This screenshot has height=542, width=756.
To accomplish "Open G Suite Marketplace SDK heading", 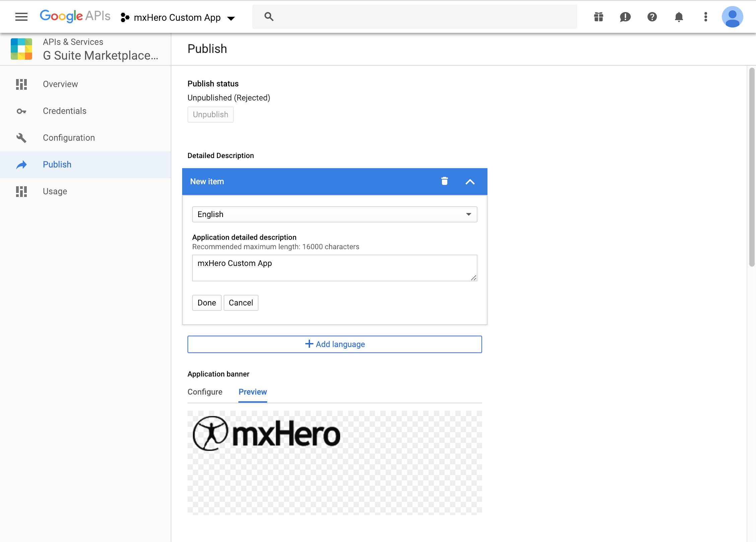I will pyautogui.click(x=100, y=55).
